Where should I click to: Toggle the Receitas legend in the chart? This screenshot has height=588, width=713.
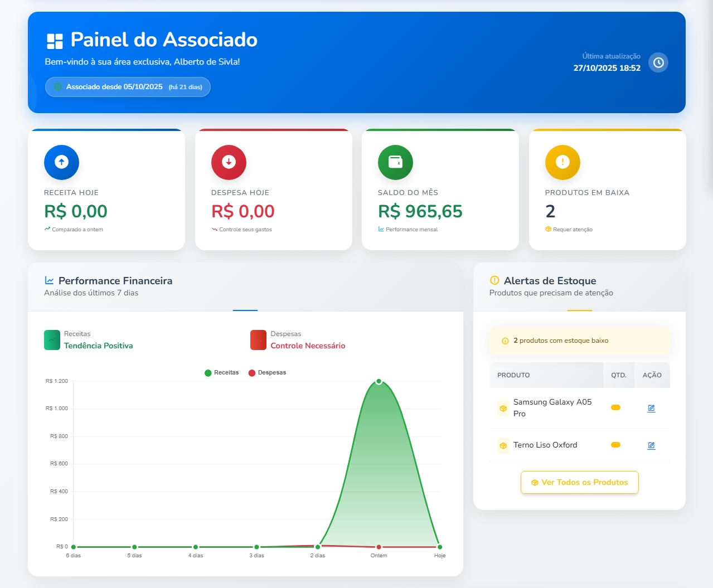[x=221, y=372]
